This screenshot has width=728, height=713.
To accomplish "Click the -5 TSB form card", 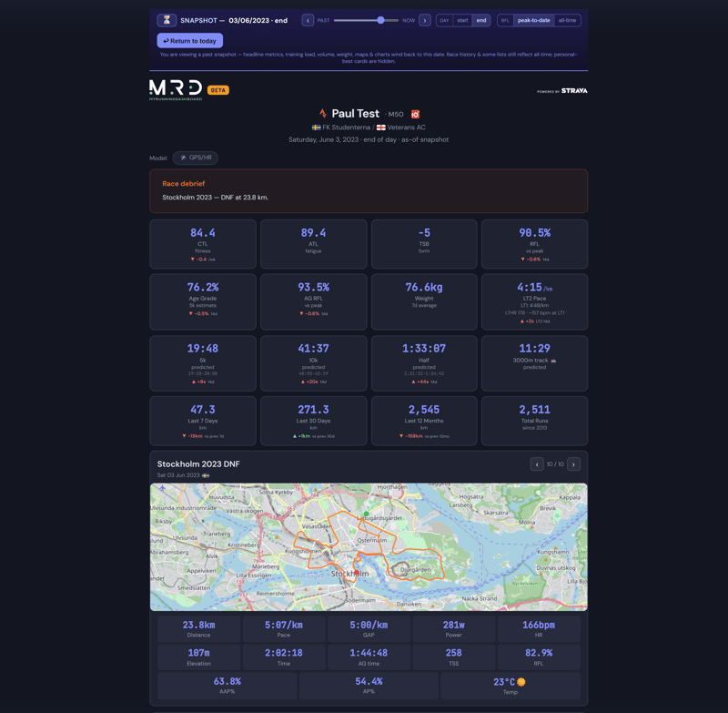I will tap(424, 244).
